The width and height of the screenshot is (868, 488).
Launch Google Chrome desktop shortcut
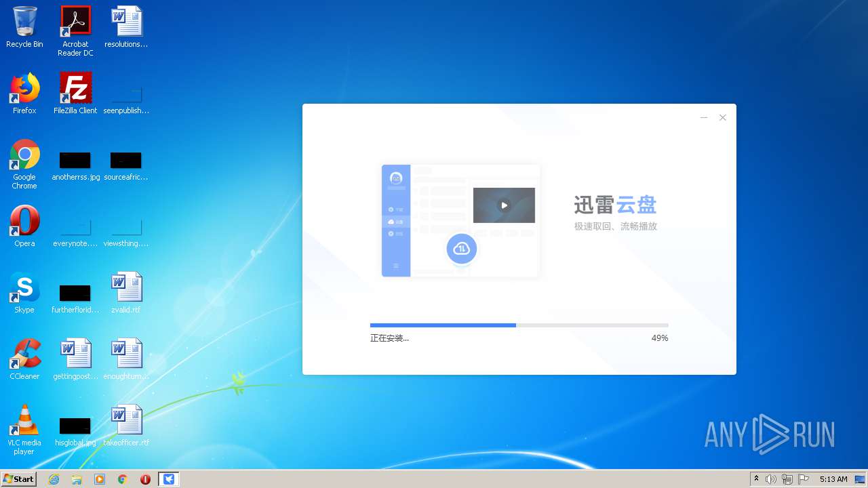24,164
